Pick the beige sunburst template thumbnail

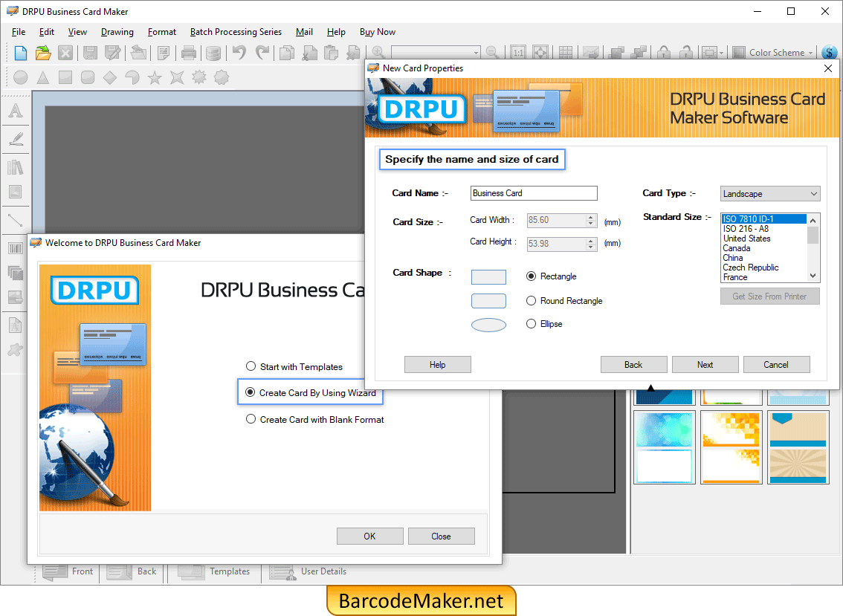coord(798,447)
